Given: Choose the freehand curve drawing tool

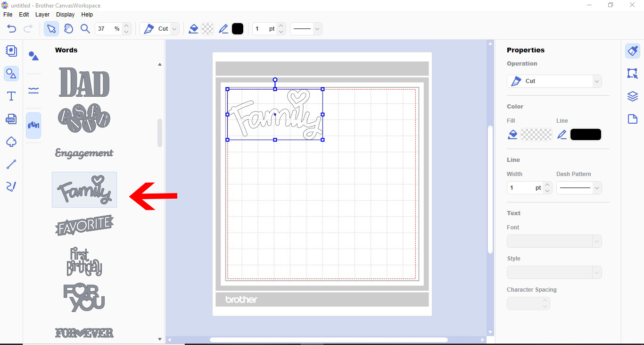Looking at the screenshot, I should coord(11,187).
